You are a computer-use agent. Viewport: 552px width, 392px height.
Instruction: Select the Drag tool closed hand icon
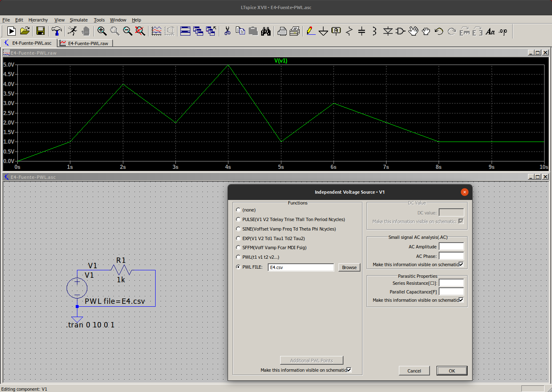point(426,31)
